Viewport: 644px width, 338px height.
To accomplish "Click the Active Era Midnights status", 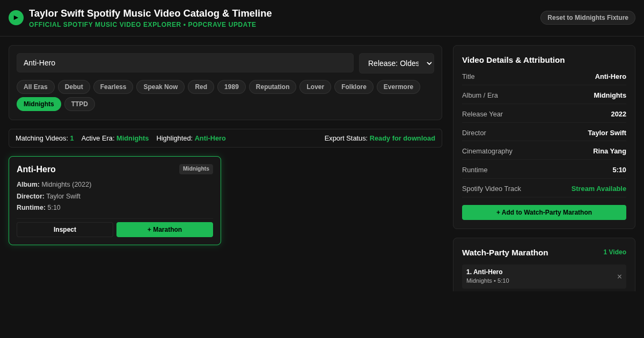I will pos(115,138).
